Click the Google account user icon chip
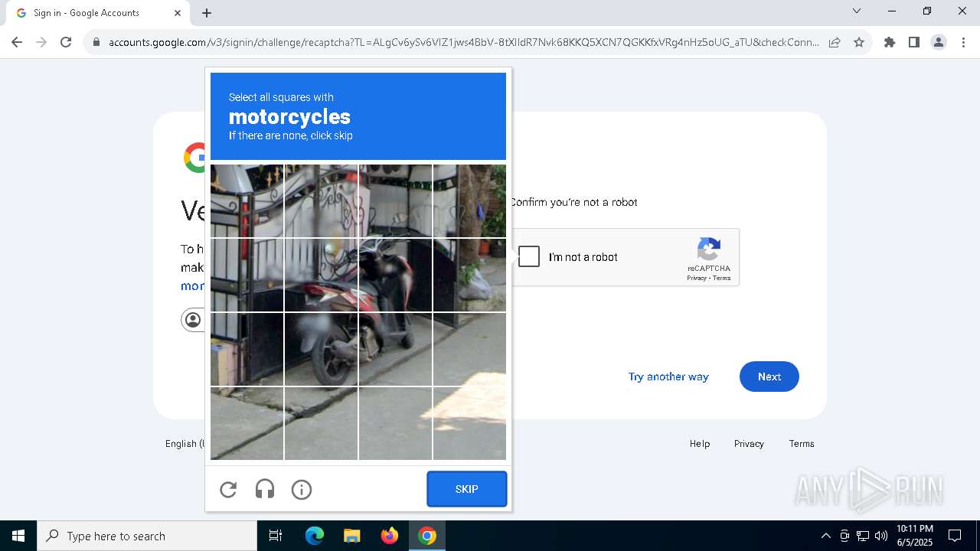The height and width of the screenshot is (551, 980). pyautogui.click(x=193, y=319)
